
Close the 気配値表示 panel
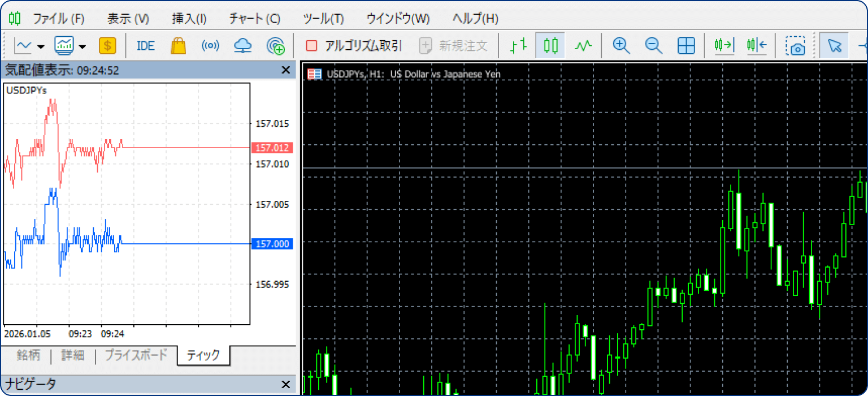click(x=285, y=70)
